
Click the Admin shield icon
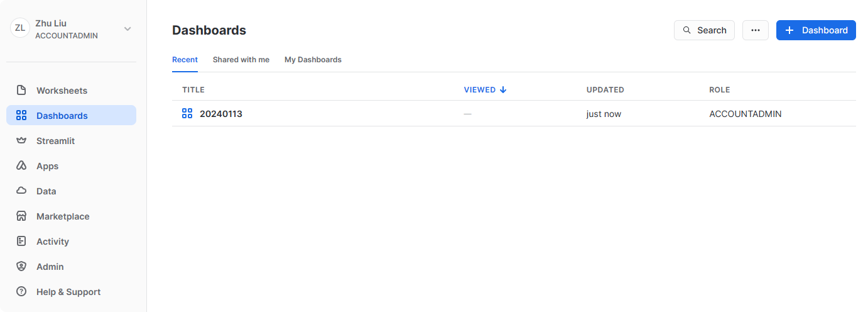21,267
